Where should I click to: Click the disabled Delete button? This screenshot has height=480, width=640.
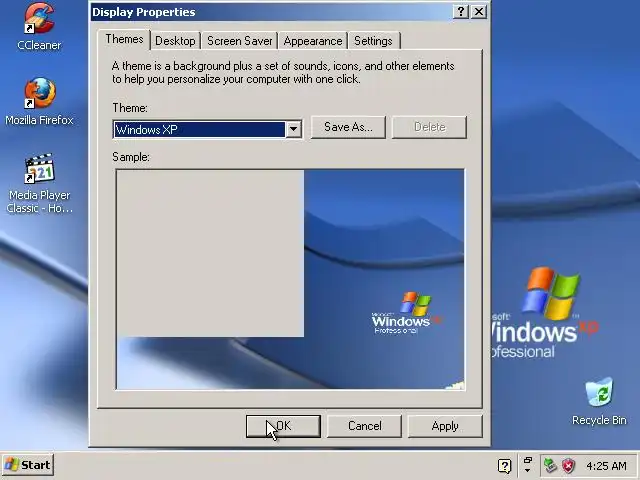429,127
